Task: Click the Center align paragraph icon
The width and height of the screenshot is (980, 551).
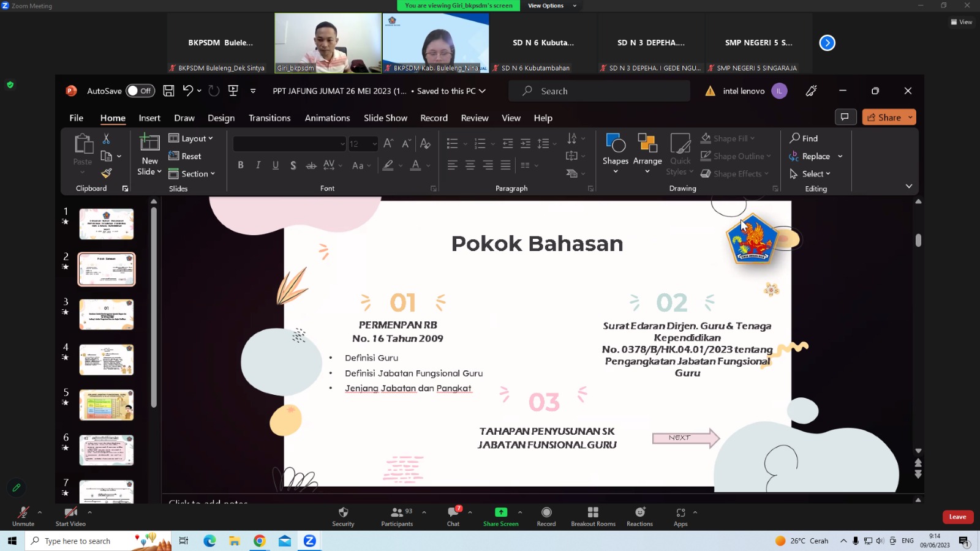Action: point(470,165)
